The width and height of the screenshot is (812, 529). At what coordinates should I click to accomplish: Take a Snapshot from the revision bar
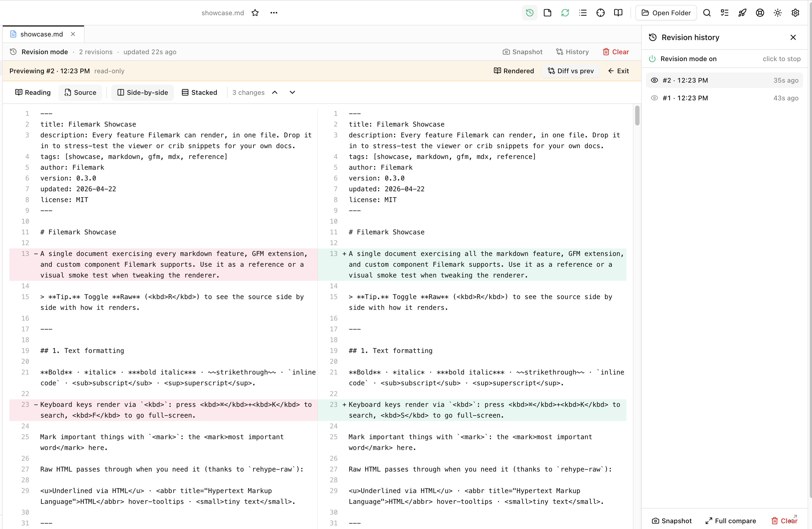pyautogui.click(x=522, y=52)
